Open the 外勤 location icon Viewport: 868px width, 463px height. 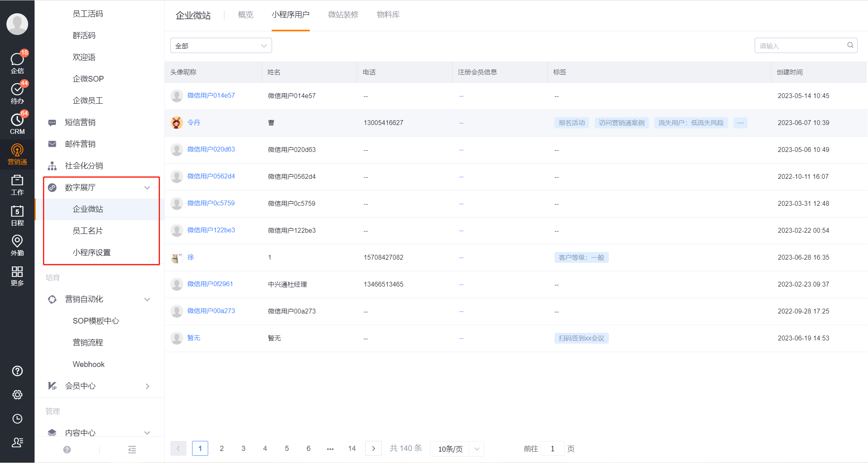[x=17, y=246]
